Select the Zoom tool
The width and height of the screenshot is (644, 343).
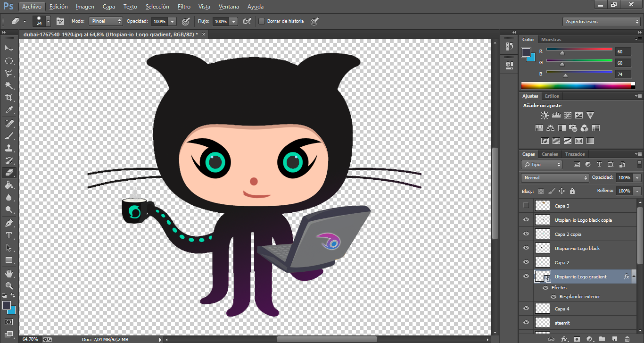(9, 286)
